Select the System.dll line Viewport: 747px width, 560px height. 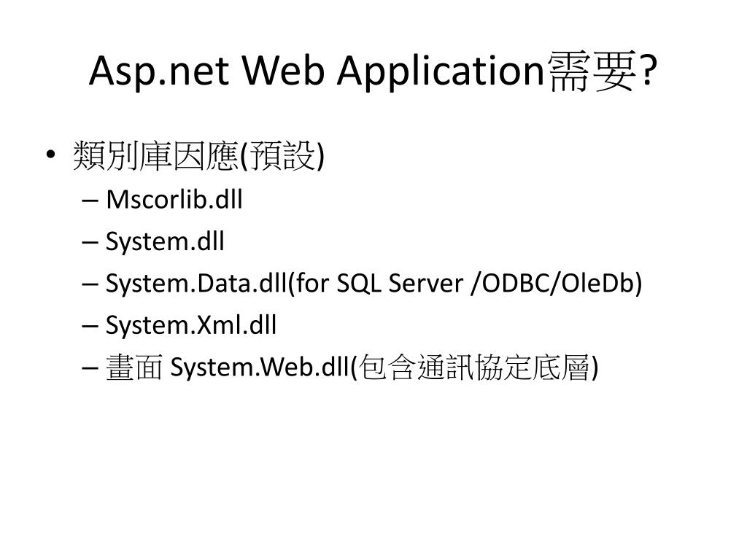[165, 241]
